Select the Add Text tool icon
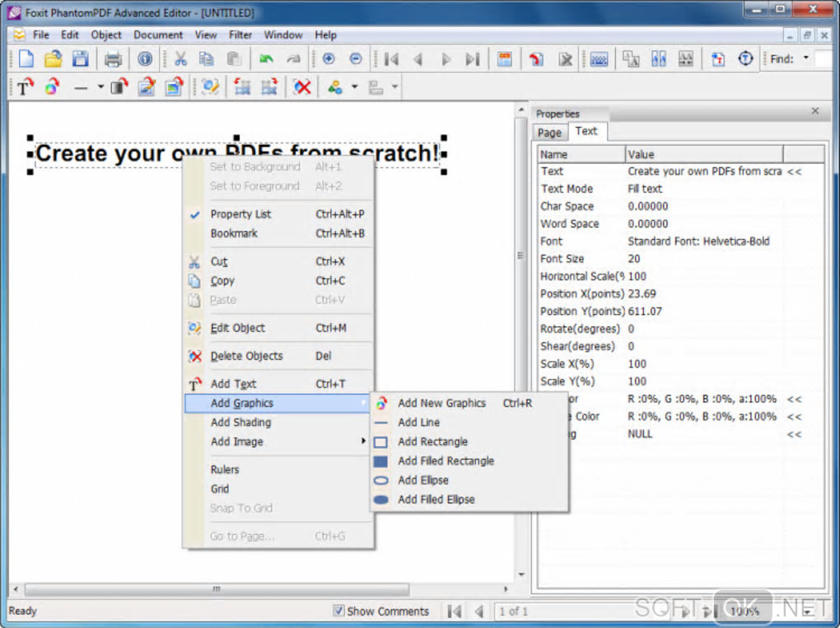 point(25,87)
